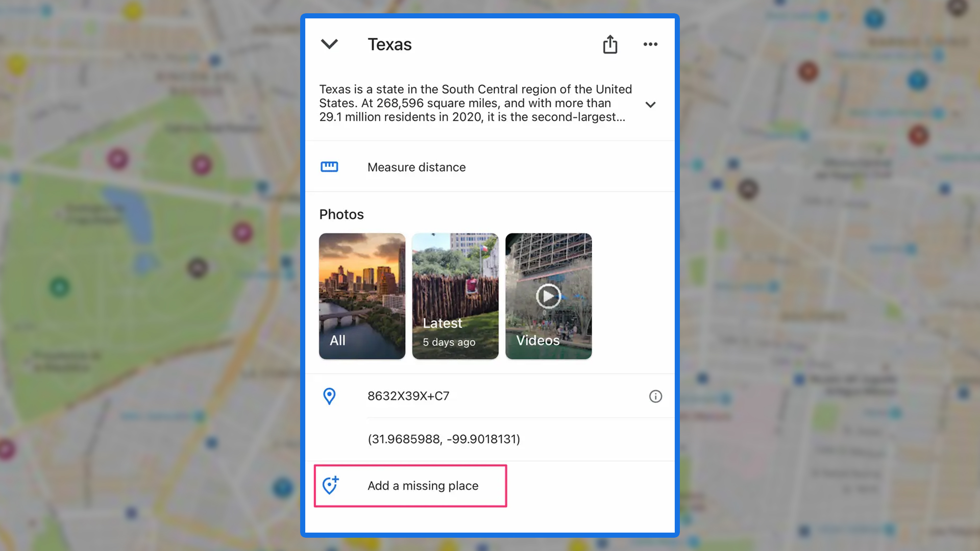Open the more options menu (⋯)
Screen dimensions: 980x551
(x=650, y=44)
